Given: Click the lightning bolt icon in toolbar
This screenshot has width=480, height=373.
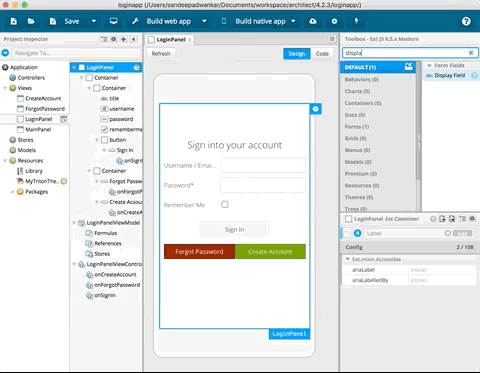Looking at the screenshot, I should 356,21.
